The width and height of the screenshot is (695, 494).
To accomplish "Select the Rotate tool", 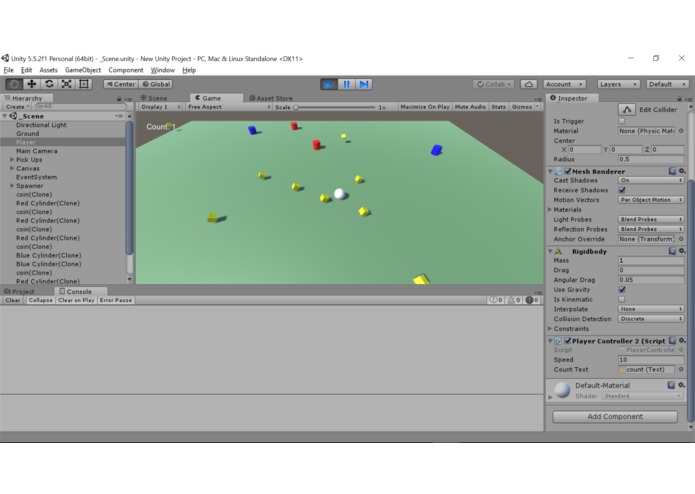I will point(49,84).
